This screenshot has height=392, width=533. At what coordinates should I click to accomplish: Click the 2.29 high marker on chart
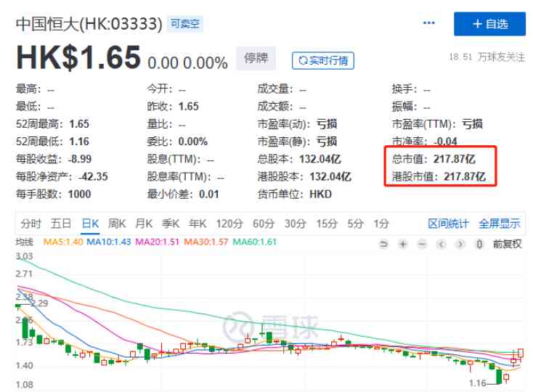(39, 303)
